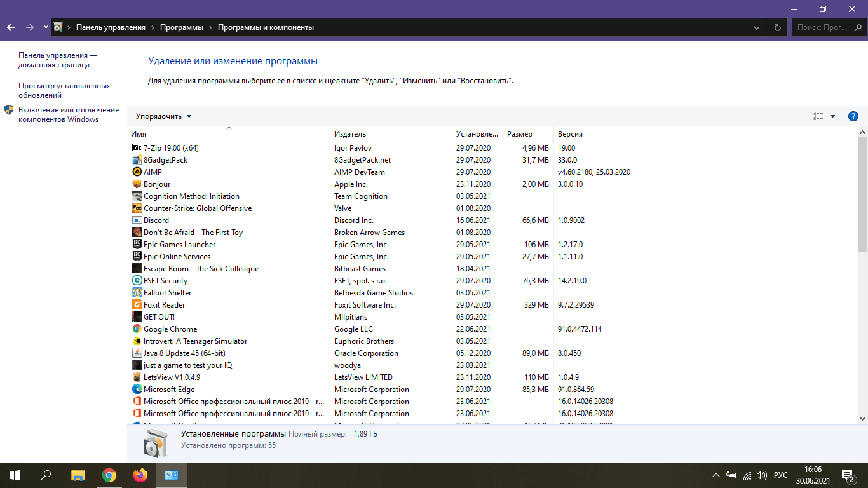Click the РУС language indicator
Image resolution: width=868 pixels, height=488 pixels.
coord(781,475)
